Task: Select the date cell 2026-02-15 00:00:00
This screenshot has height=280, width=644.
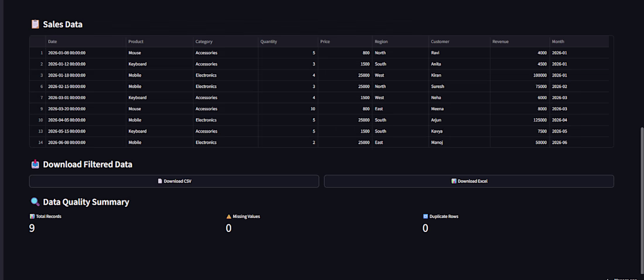Action: [85, 87]
